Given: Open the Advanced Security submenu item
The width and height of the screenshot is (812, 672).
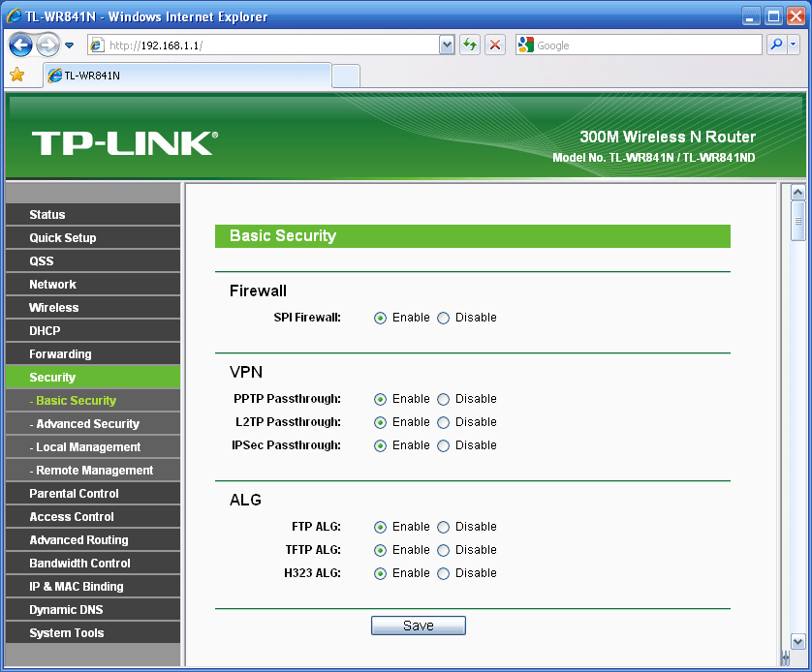Looking at the screenshot, I should 87,424.
